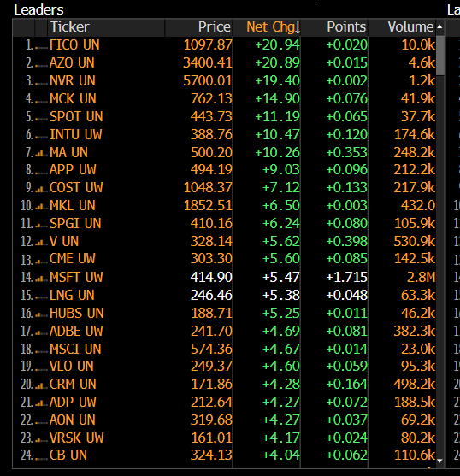The width and height of the screenshot is (460, 476).
Task: Select the MSFT UW ticker
Action: (x=76, y=277)
